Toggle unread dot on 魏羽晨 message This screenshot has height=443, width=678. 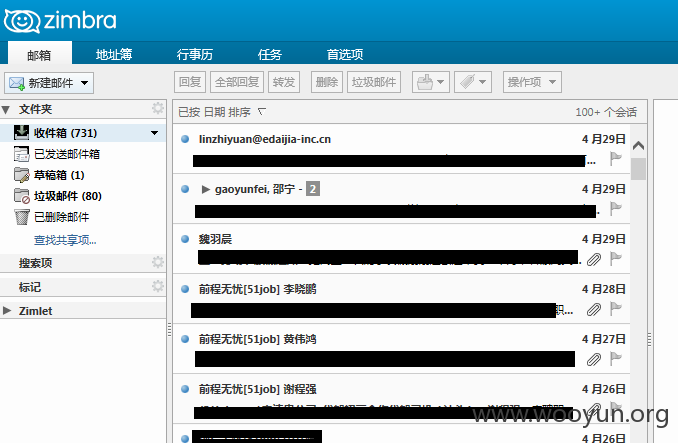(185, 239)
